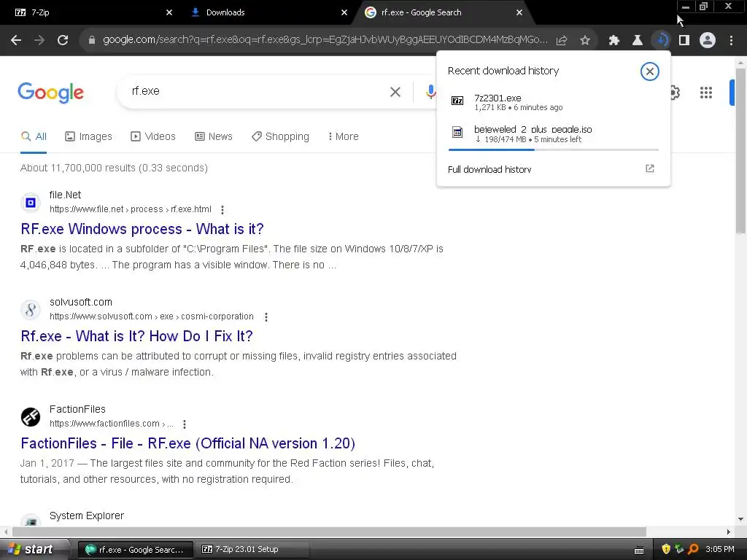The height and width of the screenshot is (560, 747).
Task: Open options for the solvusoft result
Action: (x=266, y=317)
